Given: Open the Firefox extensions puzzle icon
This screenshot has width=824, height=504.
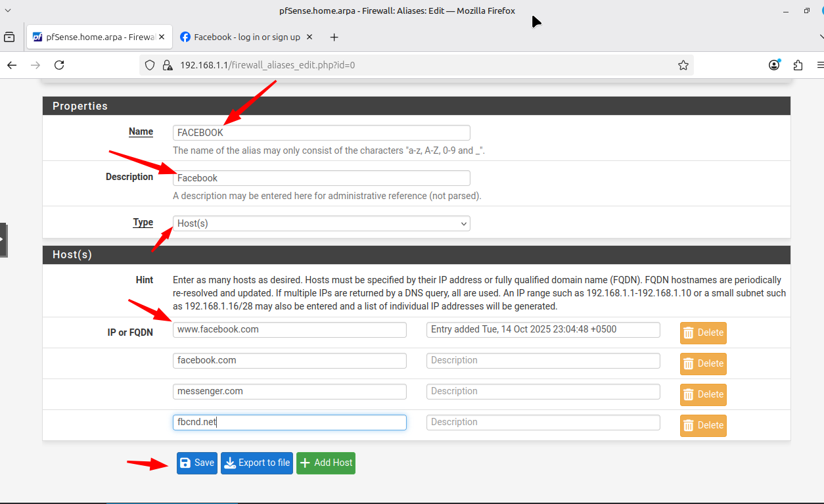Looking at the screenshot, I should (798, 65).
